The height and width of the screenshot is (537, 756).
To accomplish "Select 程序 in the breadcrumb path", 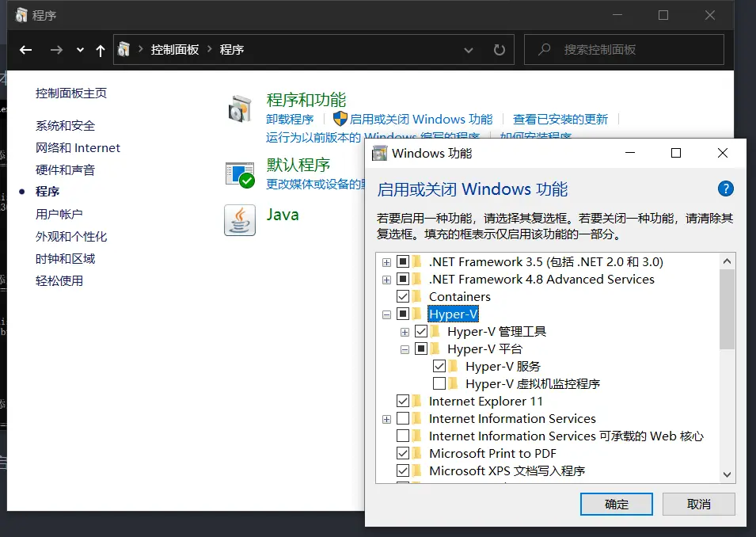I will pos(231,50).
